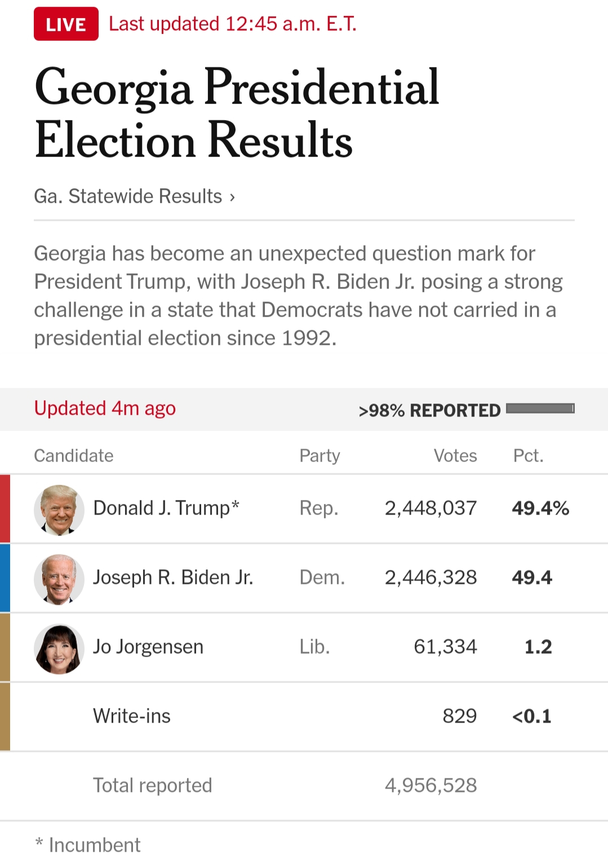
Task: Click the Candidate column header
Action: pyautogui.click(x=74, y=455)
